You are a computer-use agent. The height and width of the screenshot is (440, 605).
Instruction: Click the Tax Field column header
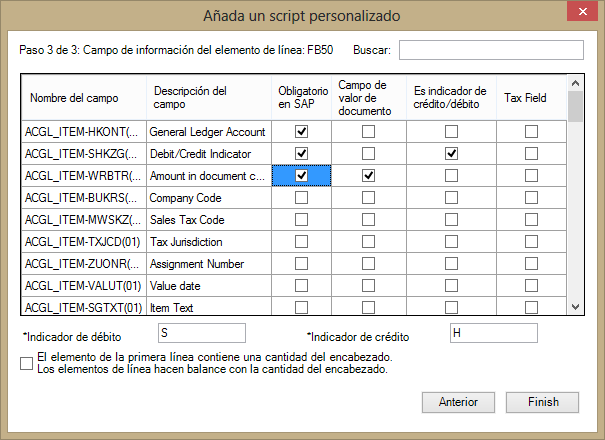[531, 98]
